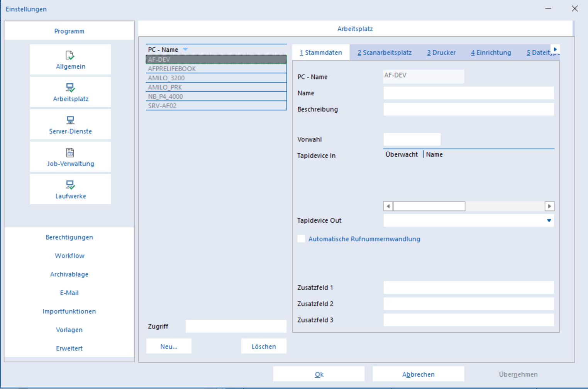Viewport: 588px width, 389px height.
Task: Click the Tapidevice list left scroll arrow
Action: point(388,206)
